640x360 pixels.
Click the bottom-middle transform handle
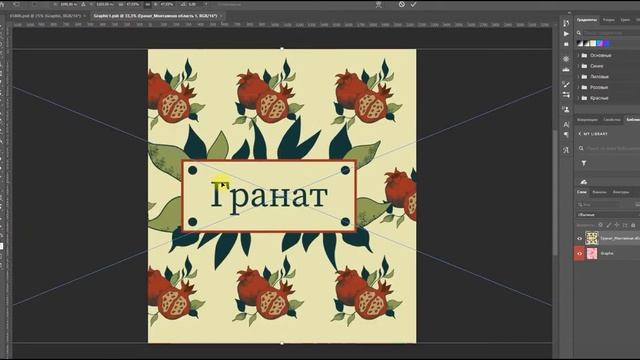tap(282, 343)
